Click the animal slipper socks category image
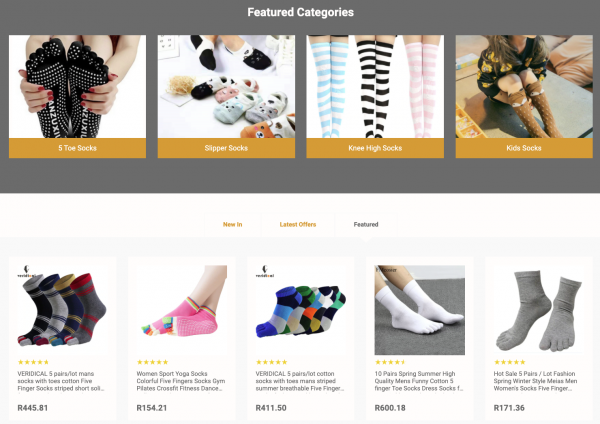The height and width of the screenshot is (424, 600). tap(226, 87)
